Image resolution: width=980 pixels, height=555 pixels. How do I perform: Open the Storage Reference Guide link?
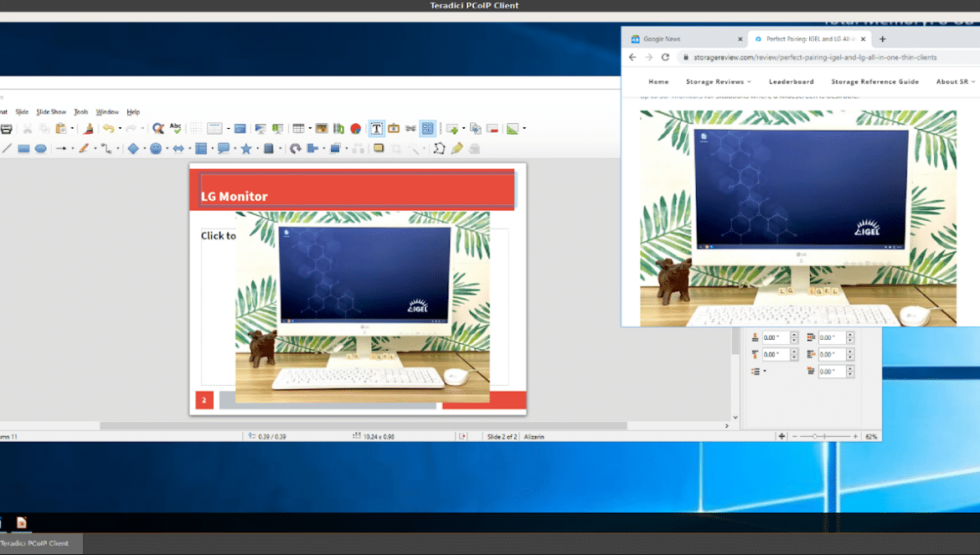pyautogui.click(x=875, y=82)
